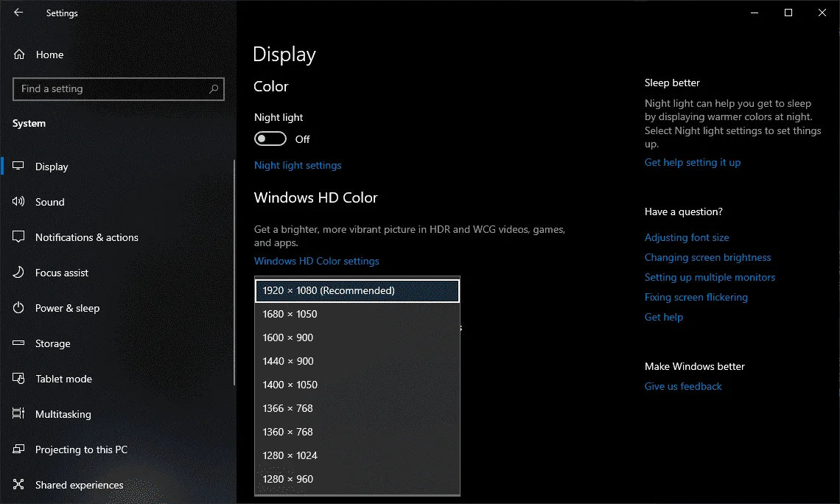Click the Get help link
Screen dimensions: 840x504
click(x=664, y=317)
